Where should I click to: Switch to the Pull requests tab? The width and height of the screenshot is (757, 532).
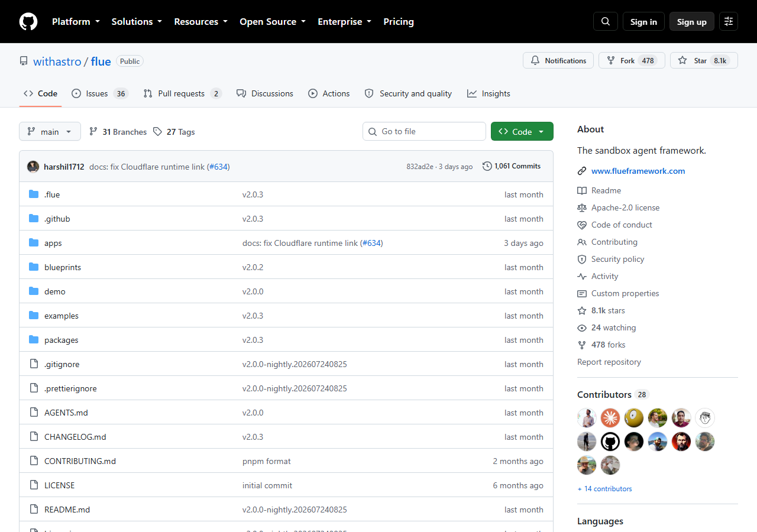(182, 93)
